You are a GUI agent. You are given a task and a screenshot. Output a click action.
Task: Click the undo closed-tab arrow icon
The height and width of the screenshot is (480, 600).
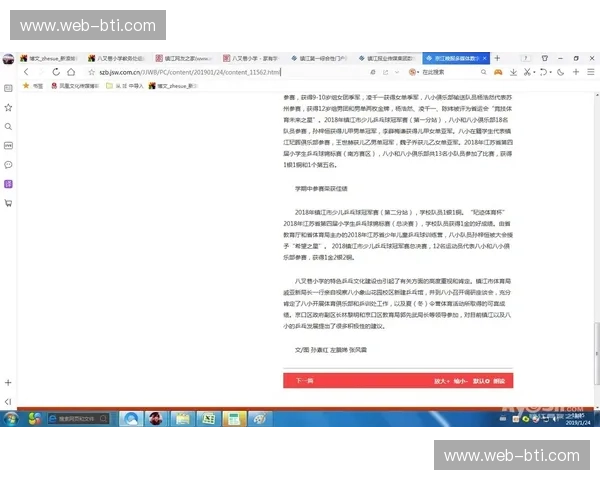point(543,72)
